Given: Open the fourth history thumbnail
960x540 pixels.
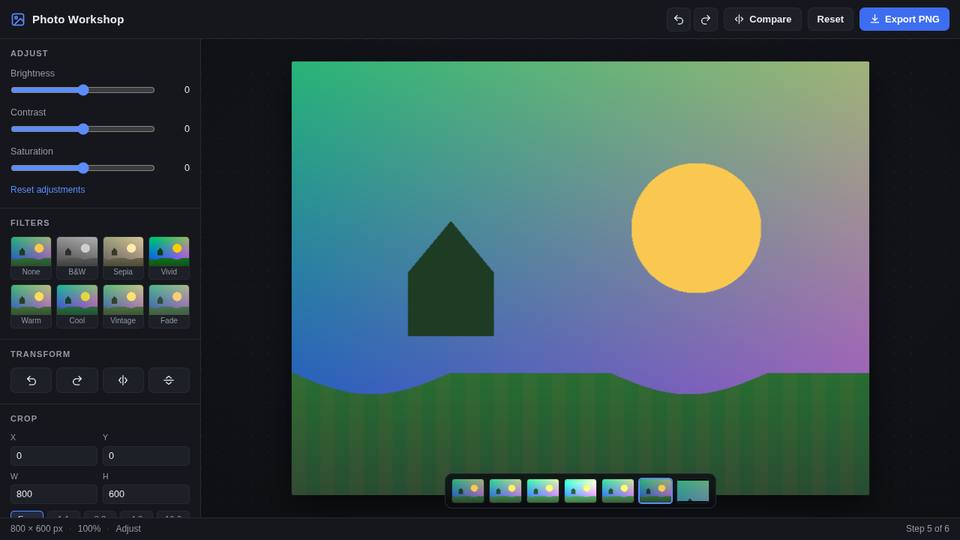Looking at the screenshot, I should click(x=580, y=491).
